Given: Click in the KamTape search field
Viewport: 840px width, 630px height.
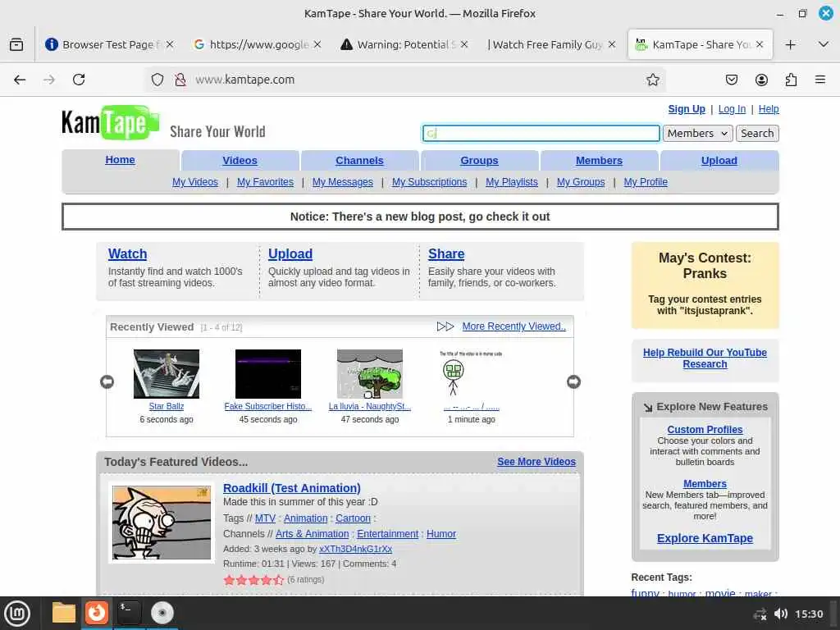Looking at the screenshot, I should click(x=541, y=134).
